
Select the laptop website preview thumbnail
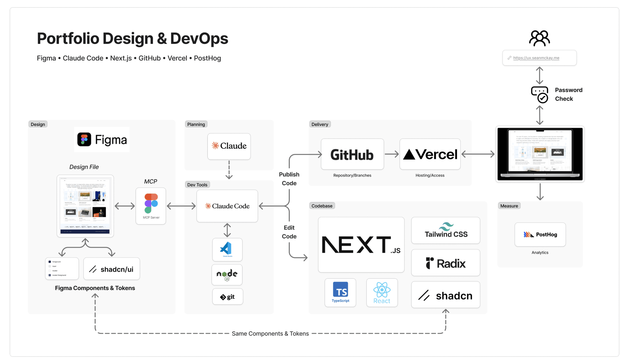click(540, 154)
